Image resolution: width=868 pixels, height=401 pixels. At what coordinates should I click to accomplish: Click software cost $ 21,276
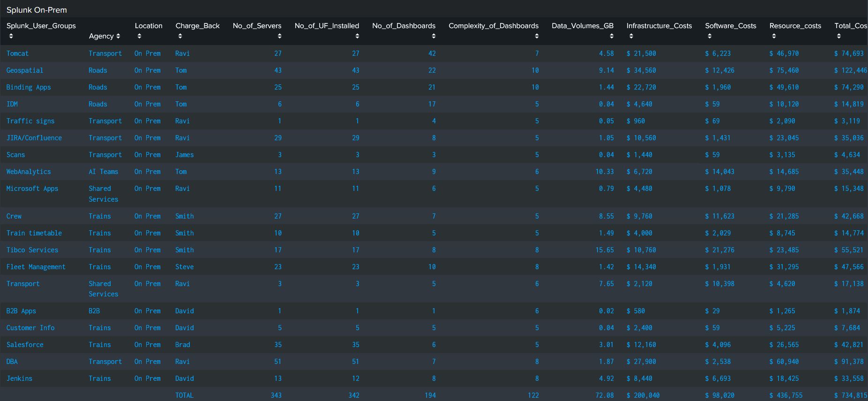tap(720, 250)
